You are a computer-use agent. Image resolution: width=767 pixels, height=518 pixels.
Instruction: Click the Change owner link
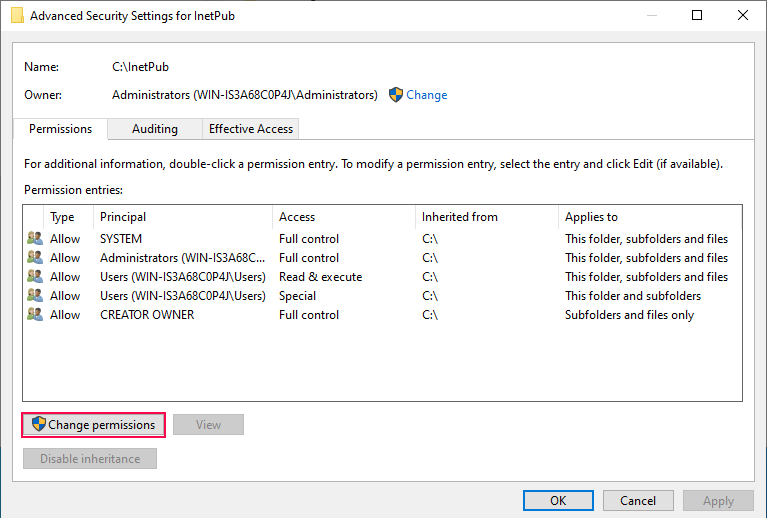[x=426, y=95]
